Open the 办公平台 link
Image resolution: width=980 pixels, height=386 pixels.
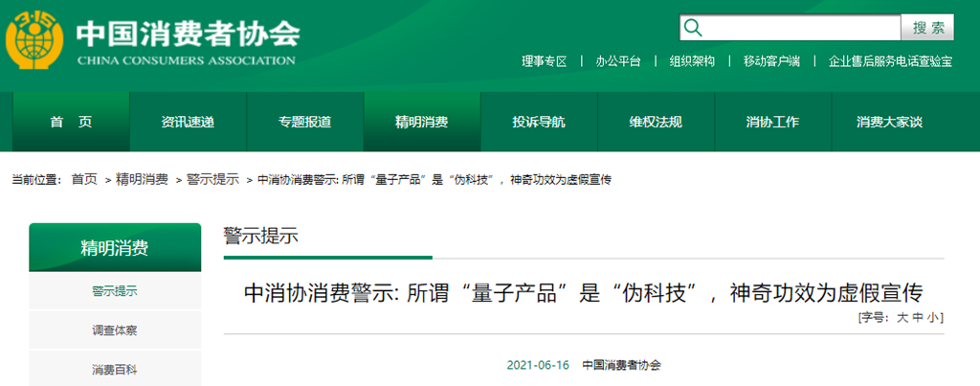(617, 61)
